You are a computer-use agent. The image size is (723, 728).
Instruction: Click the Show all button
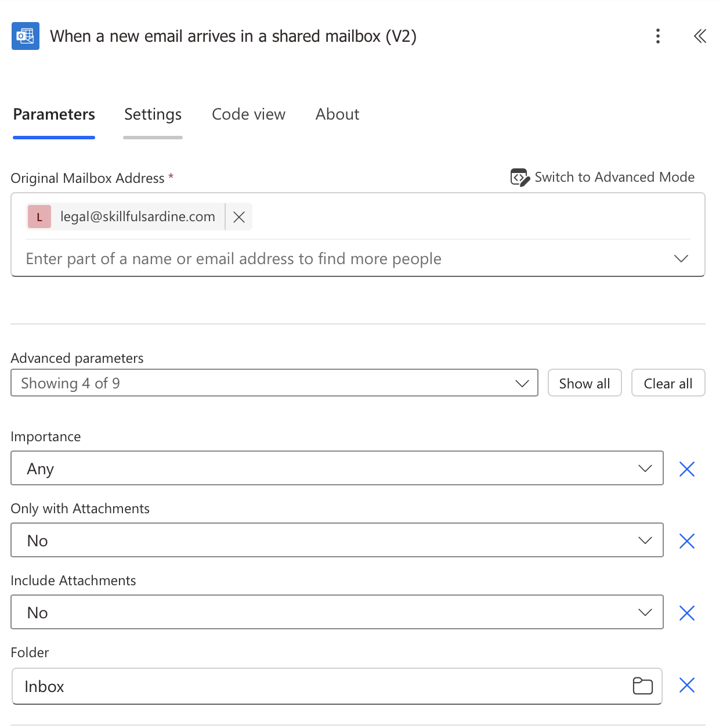click(584, 383)
